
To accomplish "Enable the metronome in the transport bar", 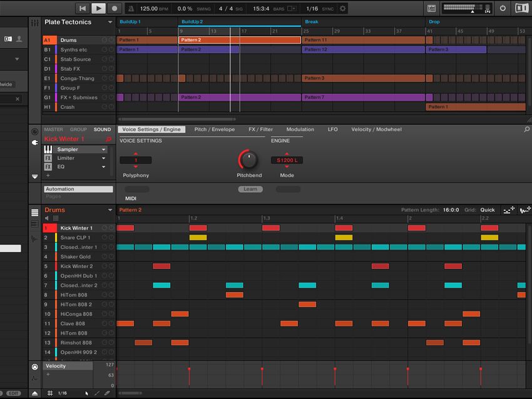I will click(131, 9).
